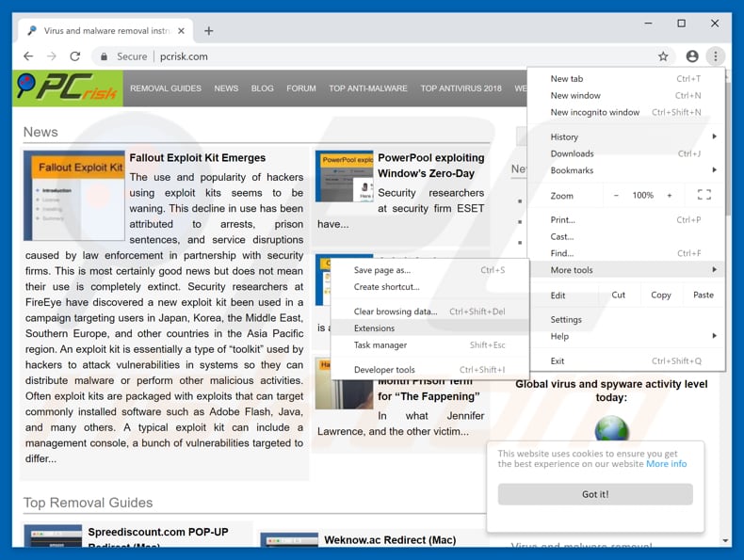Open TOP ANTIVIRUS 2018 nav link
Viewport: 744px width, 560px height.
click(461, 88)
